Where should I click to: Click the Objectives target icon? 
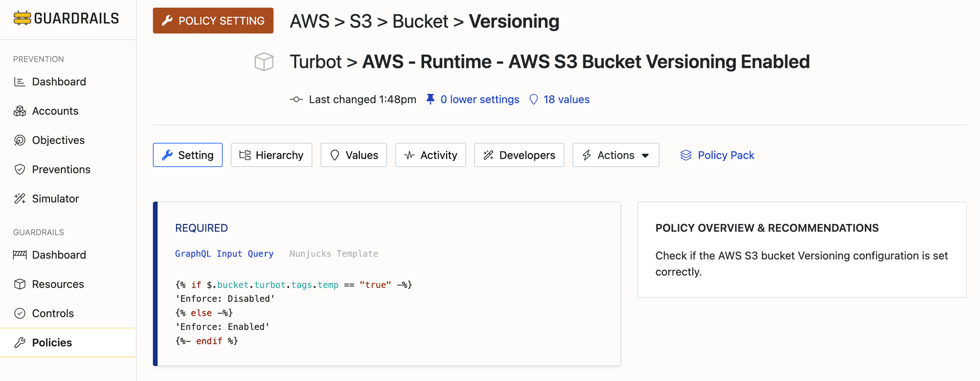tap(20, 140)
